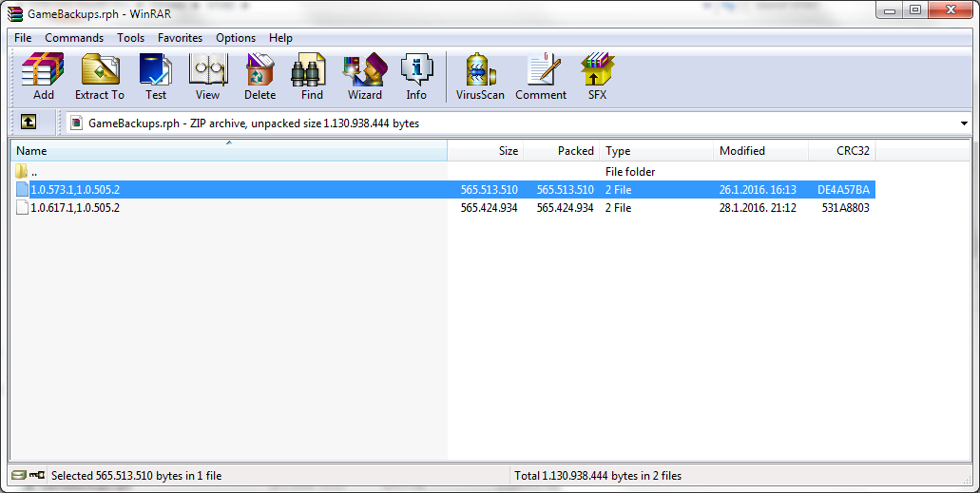Image resolution: width=980 pixels, height=493 pixels.
Task: Click the file icon of 1.0.617.1,1.0.505.2
Action: (22, 207)
